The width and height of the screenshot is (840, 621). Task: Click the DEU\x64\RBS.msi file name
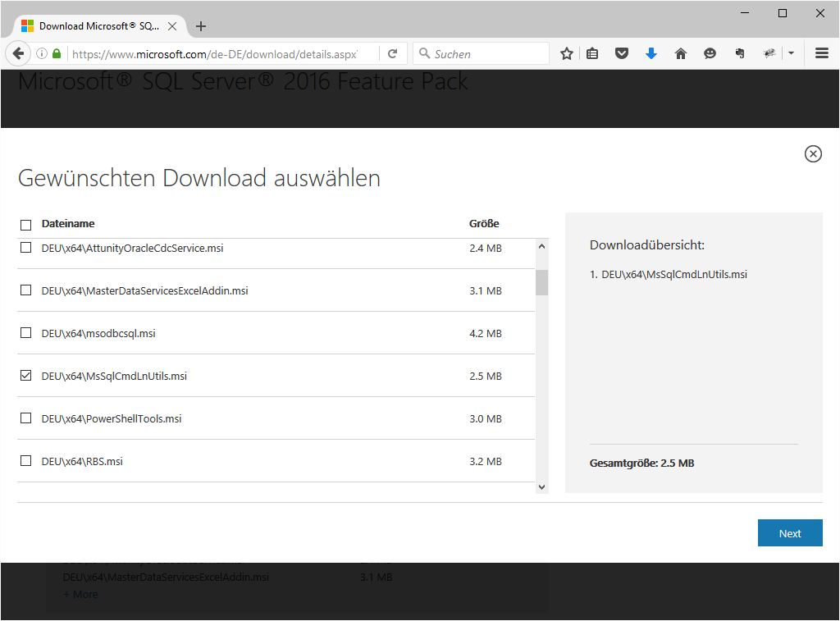tap(82, 461)
